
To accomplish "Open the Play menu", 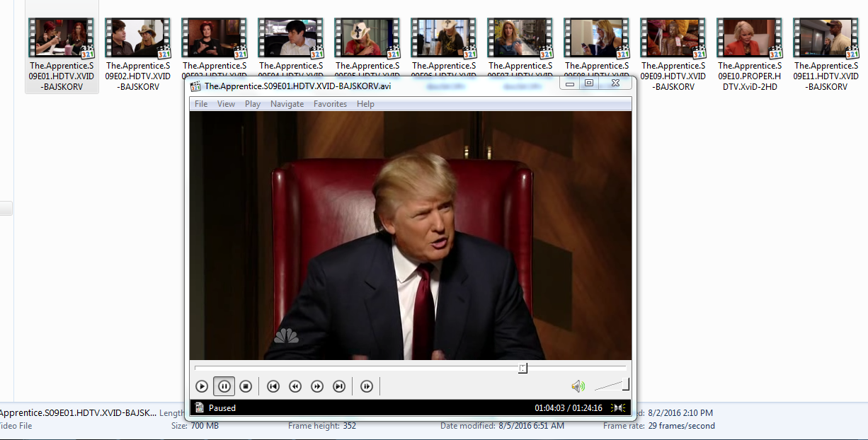I will pyautogui.click(x=253, y=104).
